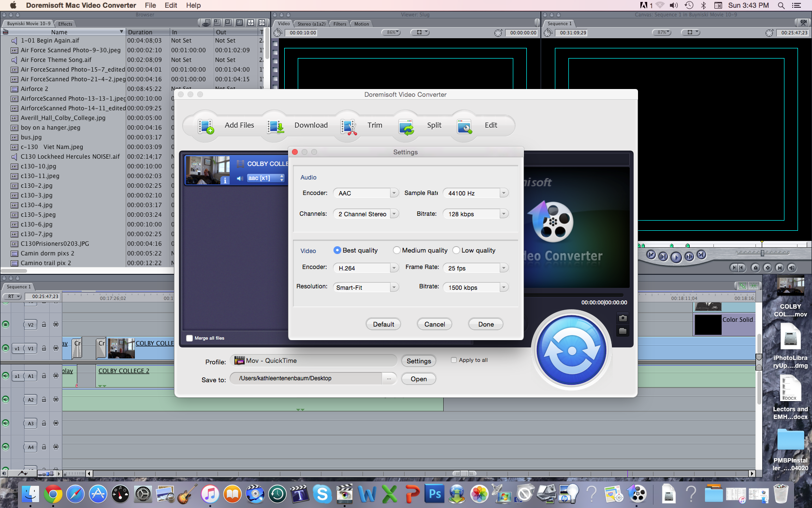Click the Save to path field
Screen dimensions: 812x508
click(306, 378)
